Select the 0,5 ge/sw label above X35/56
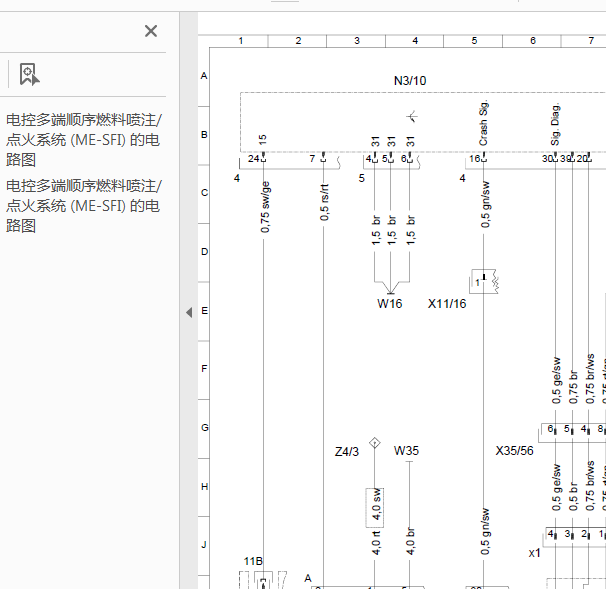The image size is (606, 589). pyautogui.click(x=556, y=380)
